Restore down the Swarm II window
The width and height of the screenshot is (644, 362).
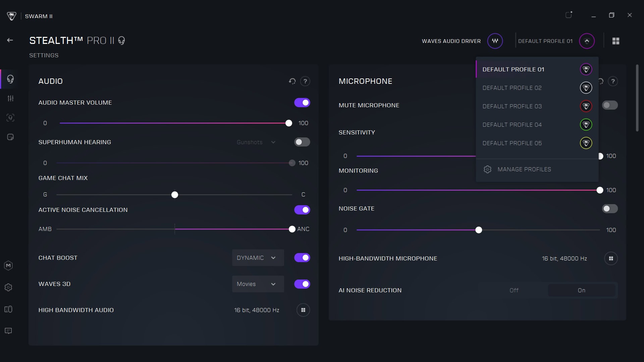pyautogui.click(x=611, y=15)
